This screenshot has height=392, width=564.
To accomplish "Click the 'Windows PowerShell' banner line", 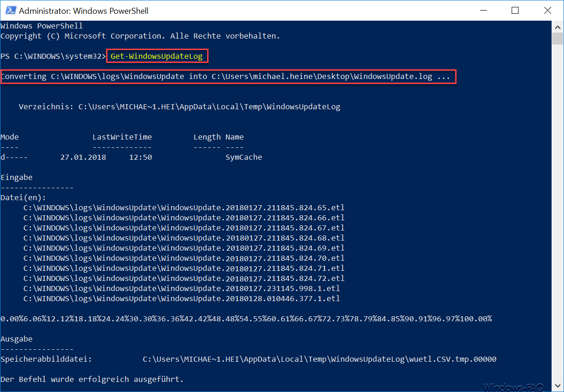I will pyautogui.click(x=42, y=26).
